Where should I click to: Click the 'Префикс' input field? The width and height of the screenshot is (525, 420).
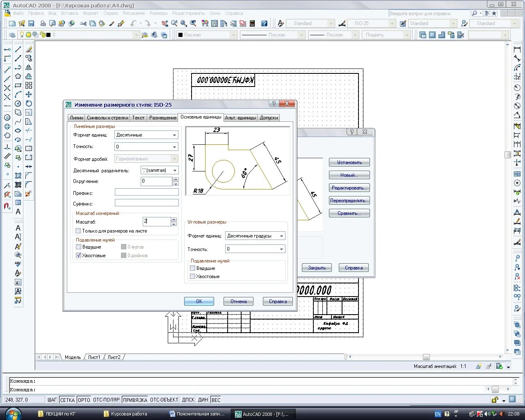click(x=146, y=192)
